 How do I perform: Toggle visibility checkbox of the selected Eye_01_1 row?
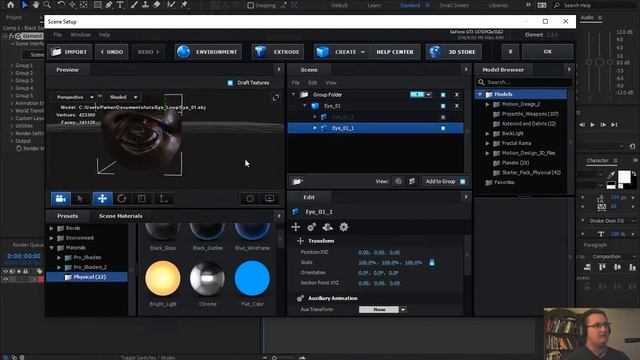tap(443, 128)
